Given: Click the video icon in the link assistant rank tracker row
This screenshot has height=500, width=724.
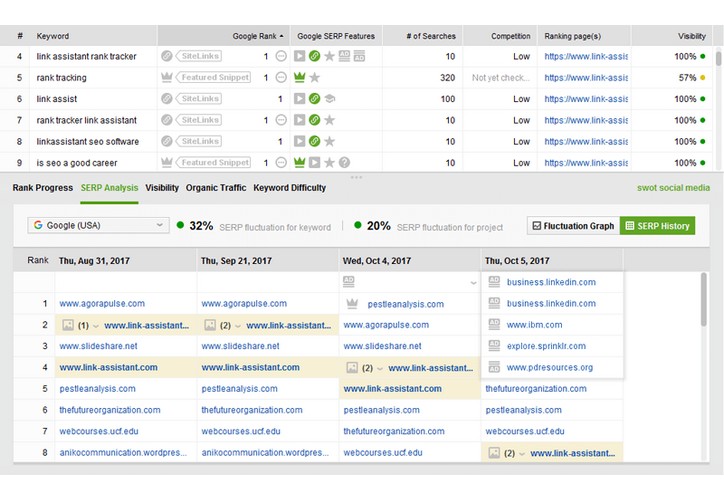Looking at the screenshot, I should [299, 56].
